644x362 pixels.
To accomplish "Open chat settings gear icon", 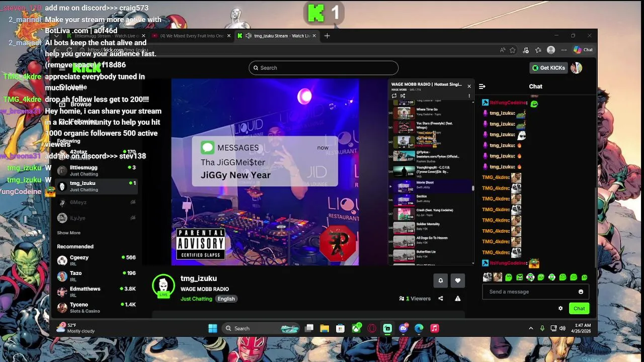I will [560, 309].
